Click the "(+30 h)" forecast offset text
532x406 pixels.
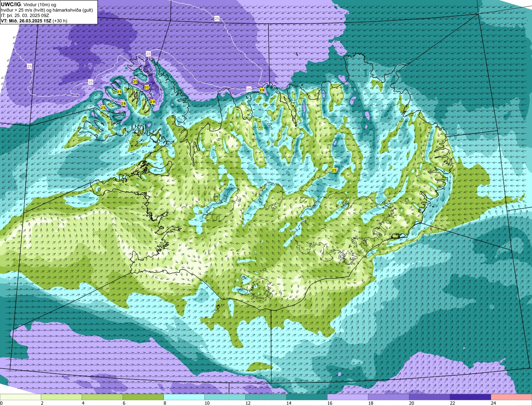point(60,20)
